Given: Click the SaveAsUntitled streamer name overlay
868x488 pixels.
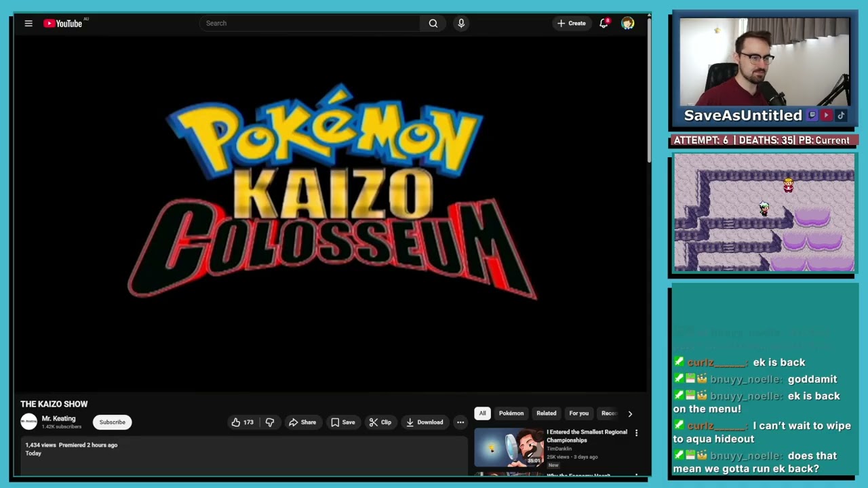Looking at the screenshot, I should pos(743,115).
